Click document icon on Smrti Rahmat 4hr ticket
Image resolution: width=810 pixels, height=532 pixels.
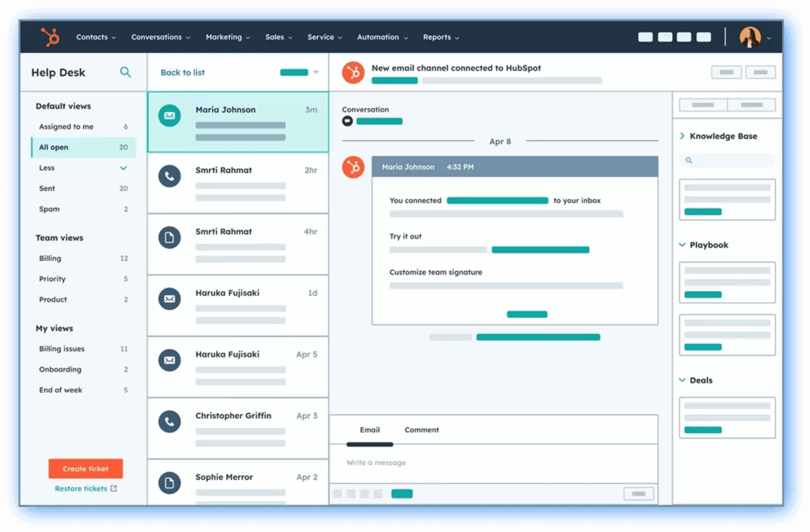pyautogui.click(x=169, y=237)
